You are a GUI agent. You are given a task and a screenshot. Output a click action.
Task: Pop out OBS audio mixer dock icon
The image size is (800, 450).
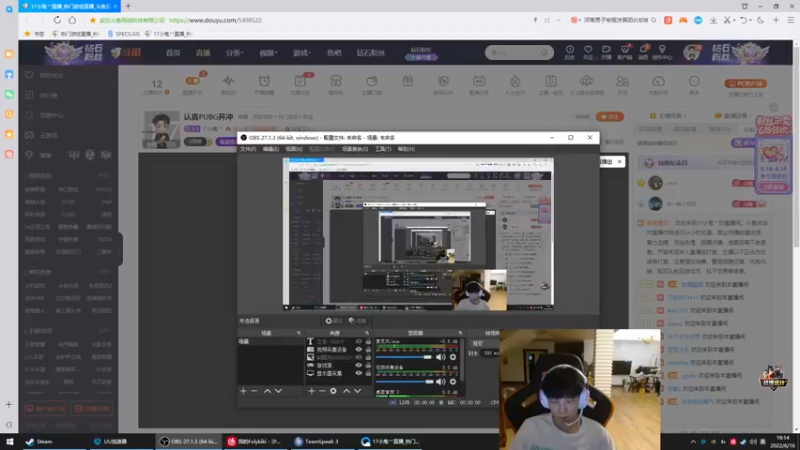pyautogui.click(x=460, y=333)
